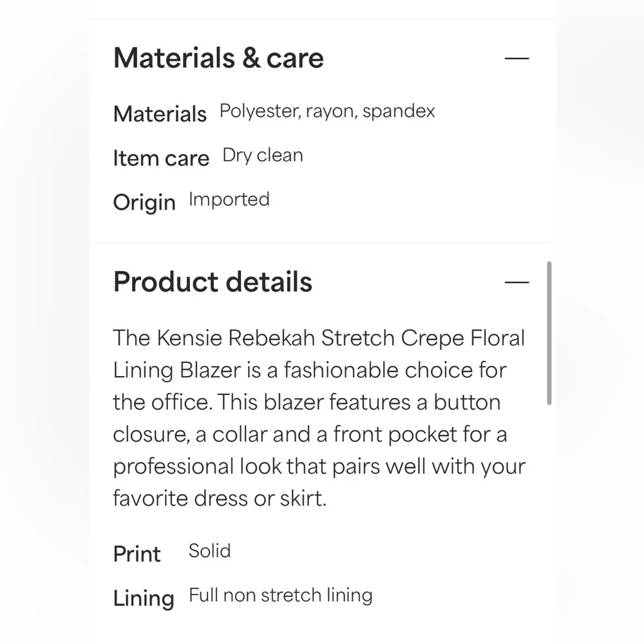Click the word Blazer in the description's second line
The width and height of the screenshot is (644, 644).
click(x=209, y=370)
